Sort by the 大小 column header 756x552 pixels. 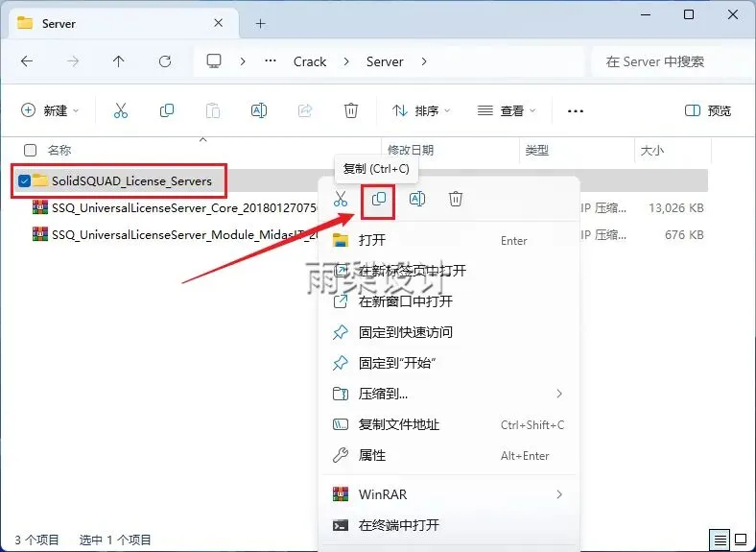click(652, 150)
